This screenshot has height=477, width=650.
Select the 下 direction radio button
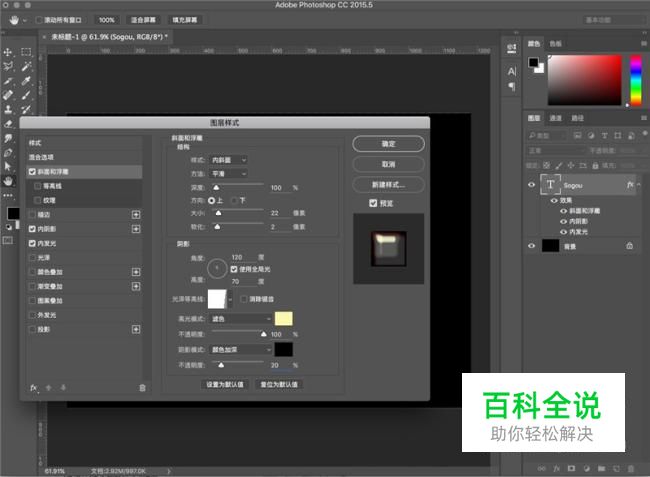tap(234, 201)
